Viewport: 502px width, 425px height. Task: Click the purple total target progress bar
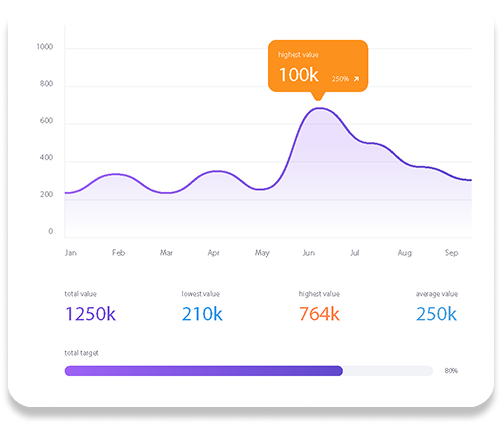pyautogui.click(x=204, y=371)
